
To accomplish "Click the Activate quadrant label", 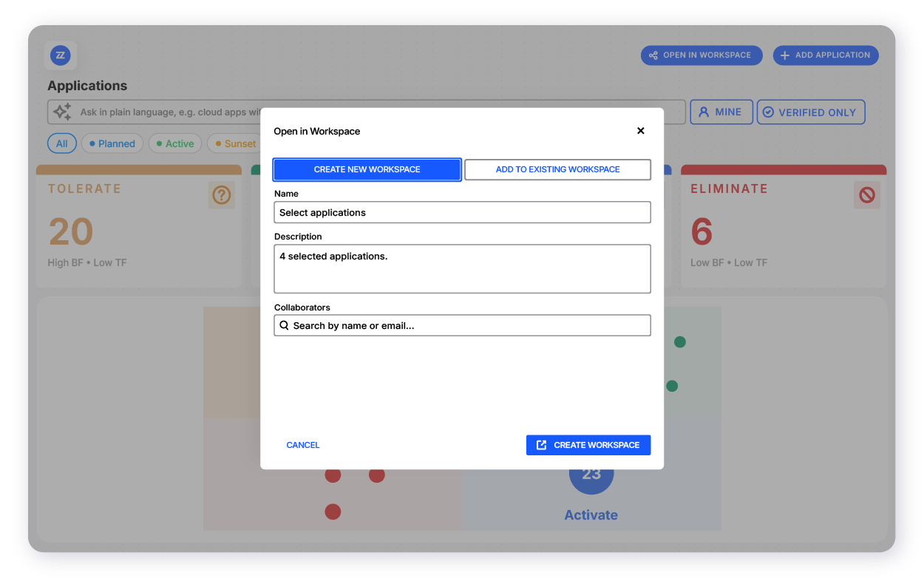I will pos(591,515).
